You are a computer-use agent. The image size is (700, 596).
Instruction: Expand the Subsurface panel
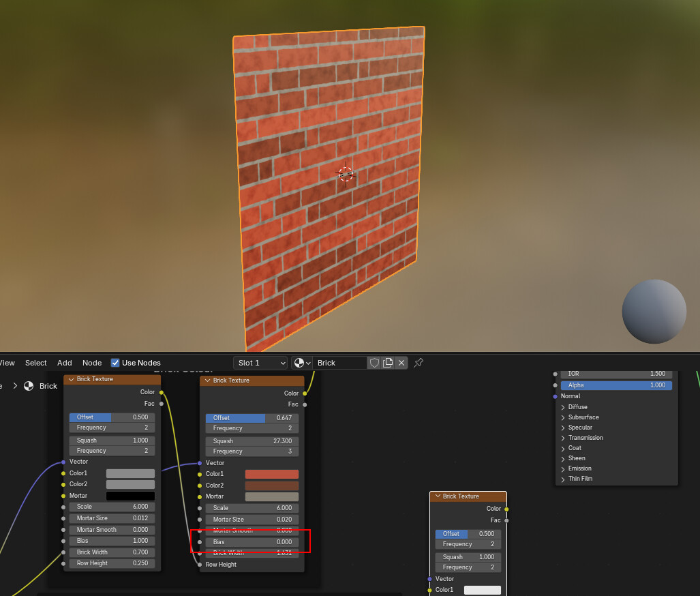[563, 417]
